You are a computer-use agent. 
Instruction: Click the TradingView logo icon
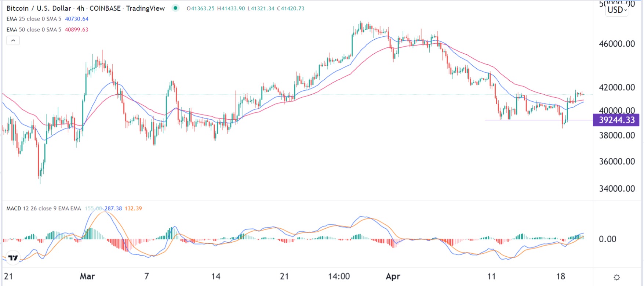pyautogui.click(x=13, y=258)
